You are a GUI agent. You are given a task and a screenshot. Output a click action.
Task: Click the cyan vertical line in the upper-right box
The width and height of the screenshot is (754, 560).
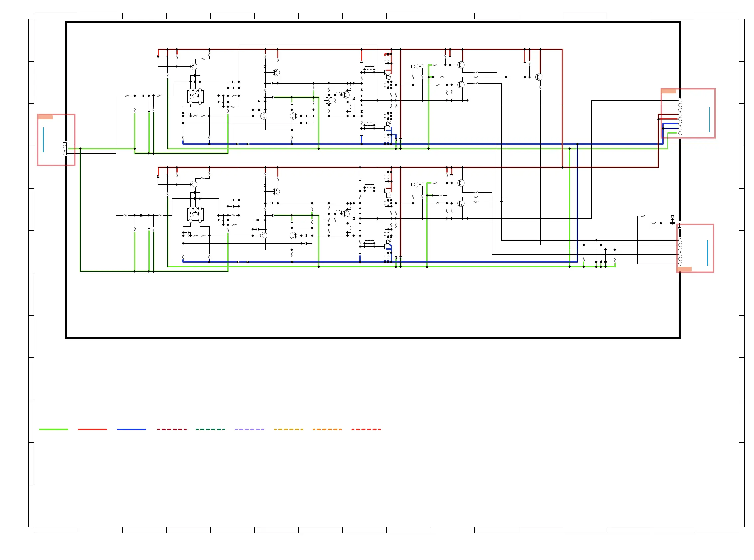point(709,120)
